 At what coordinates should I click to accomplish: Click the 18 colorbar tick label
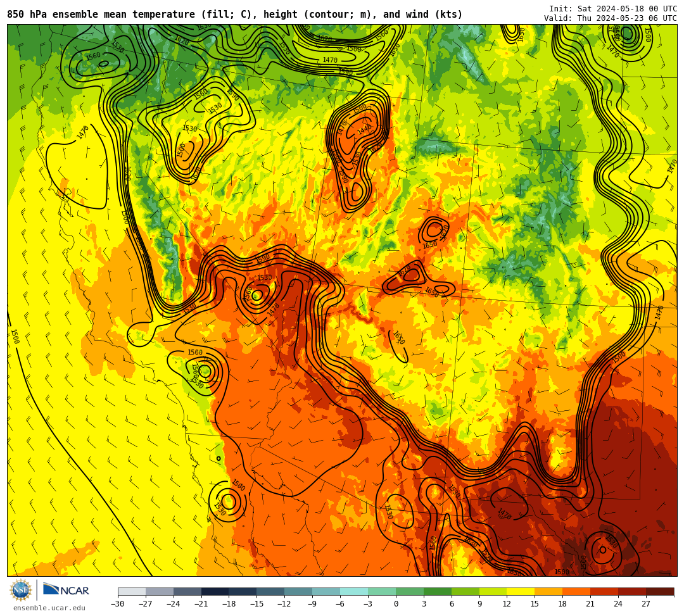[563, 604]
